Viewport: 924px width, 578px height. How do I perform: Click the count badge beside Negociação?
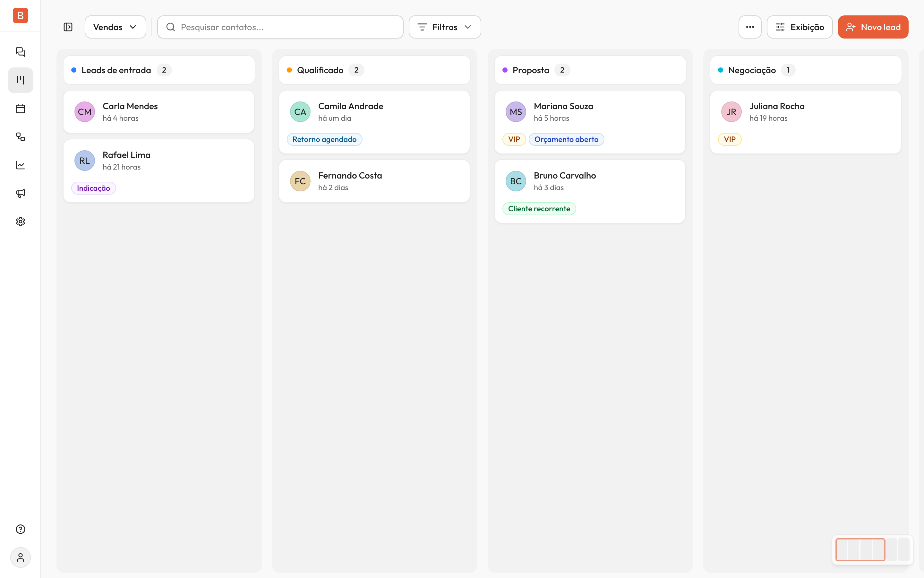[x=788, y=70]
